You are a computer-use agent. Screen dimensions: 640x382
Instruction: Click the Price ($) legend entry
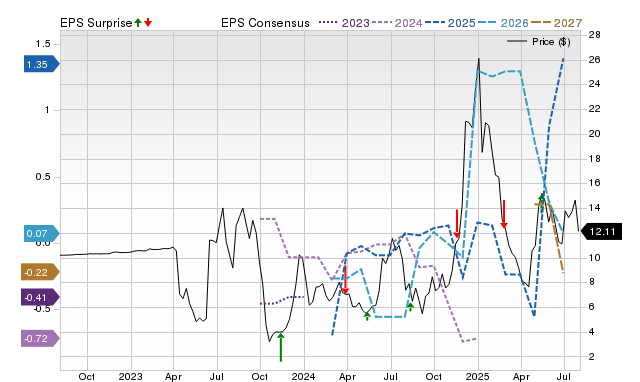tap(539, 42)
